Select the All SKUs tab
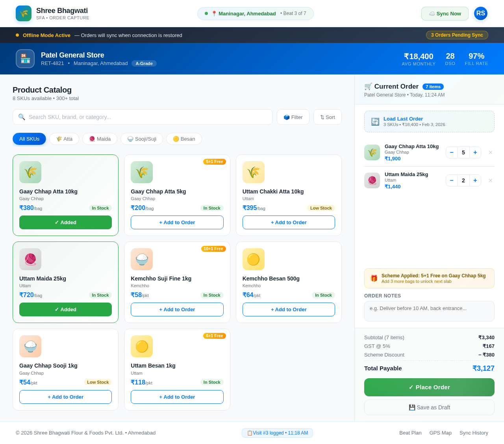This screenshot has height=444, width=504. [x=29, y=139]
